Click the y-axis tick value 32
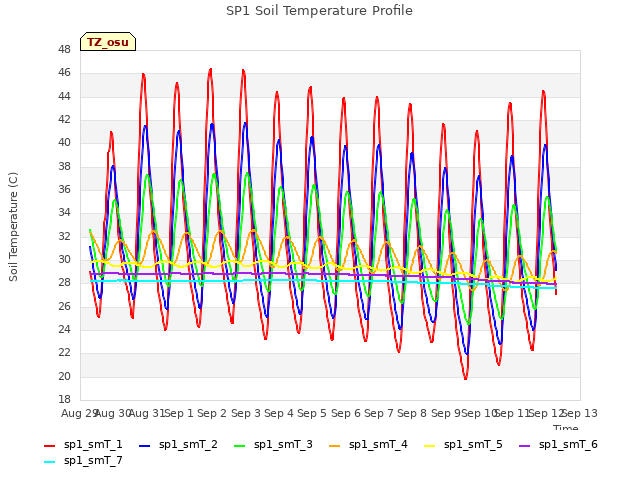The width and height of the screenshot is (640, 480). tap(64, 236)
